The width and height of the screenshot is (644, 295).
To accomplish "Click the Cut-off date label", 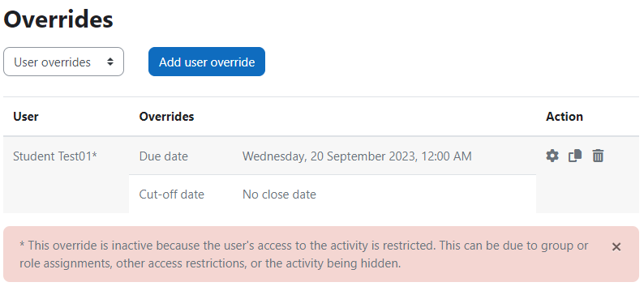I will point(172,194).
